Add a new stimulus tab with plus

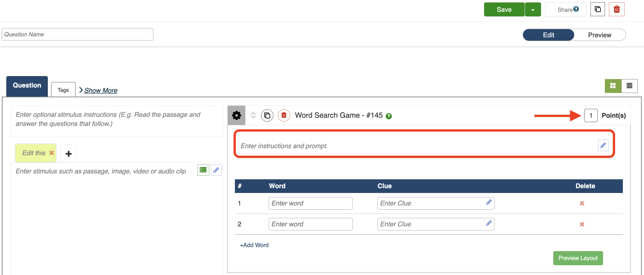point(68,154)
